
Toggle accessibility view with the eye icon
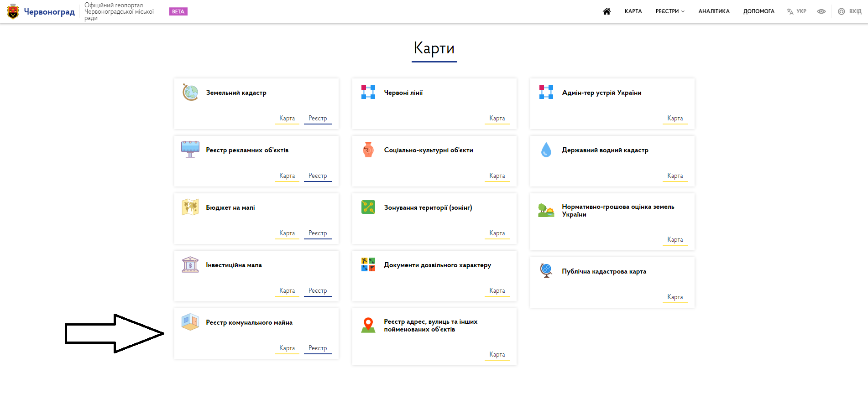point(821,11)
